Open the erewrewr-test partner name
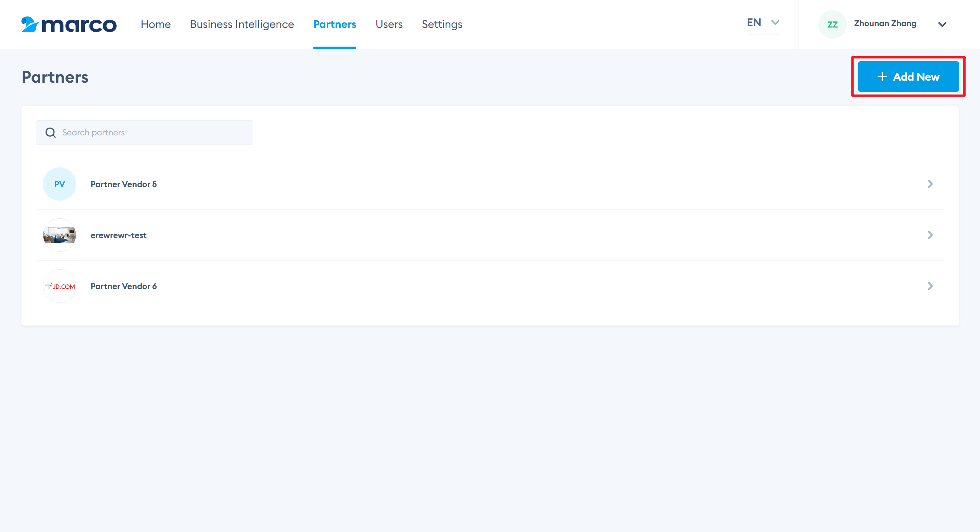The image size is (980, 532). coord(118,235)
